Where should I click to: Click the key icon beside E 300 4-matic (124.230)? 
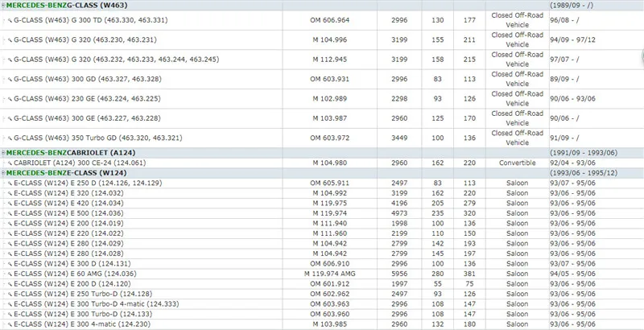[x=10, y=324]
